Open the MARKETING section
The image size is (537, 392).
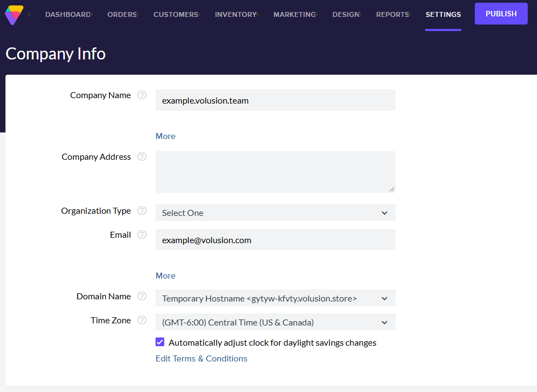(294, 15)
